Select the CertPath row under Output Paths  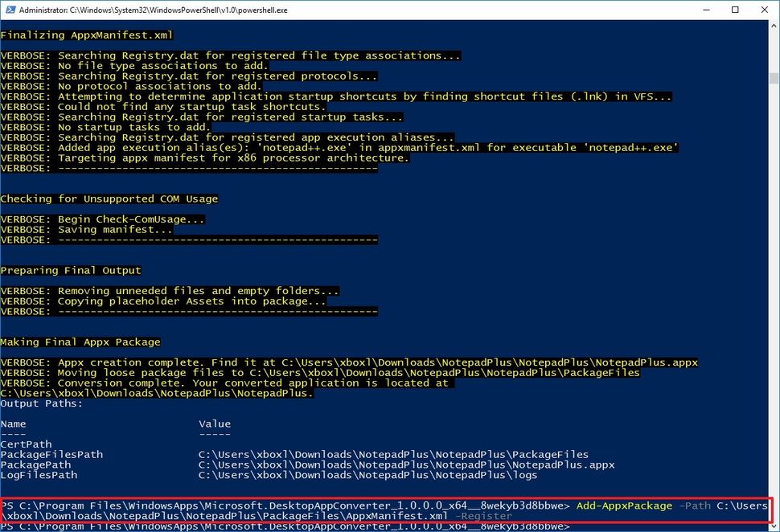click(x=28, y=444)
